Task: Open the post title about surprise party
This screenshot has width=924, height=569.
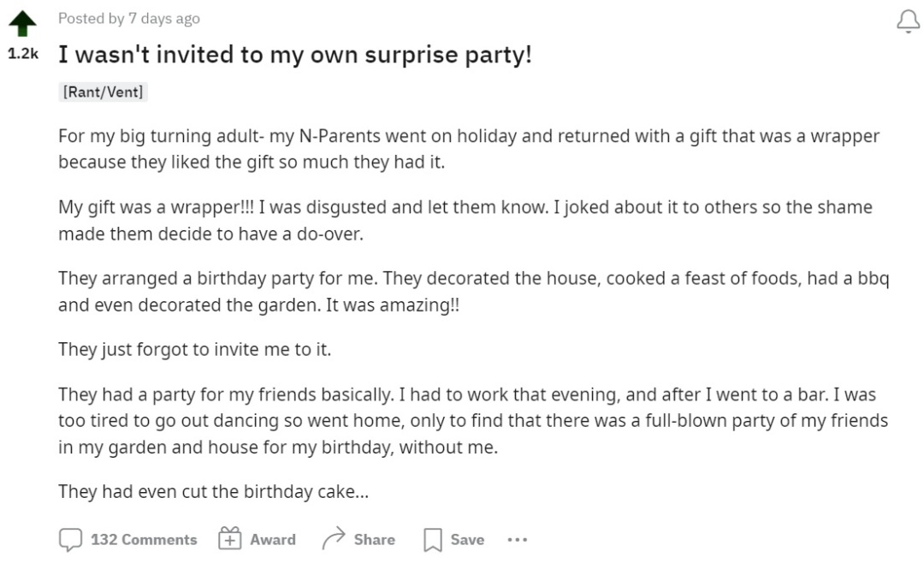Action: (x=294, y=56)
